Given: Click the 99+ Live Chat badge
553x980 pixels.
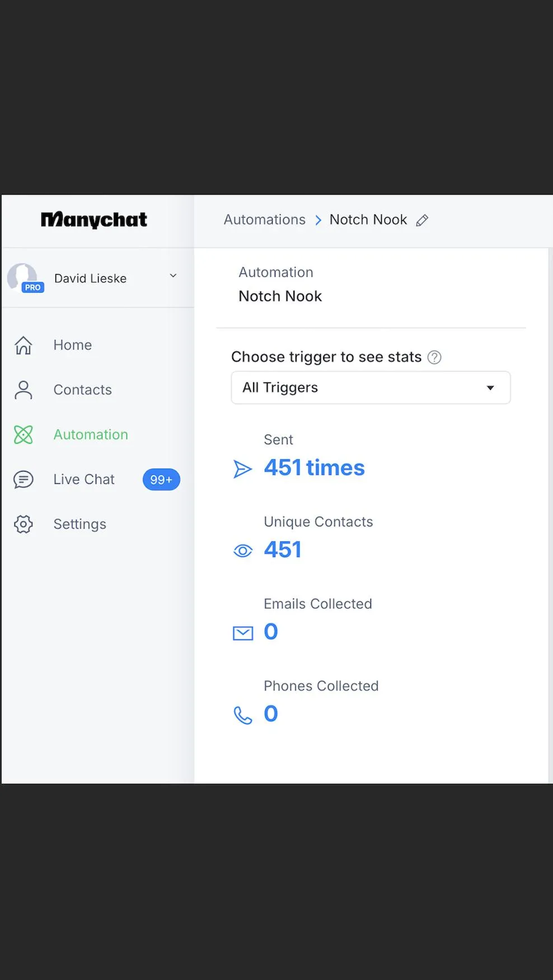Looking at the screenshot, I should [x=161, y=479].
